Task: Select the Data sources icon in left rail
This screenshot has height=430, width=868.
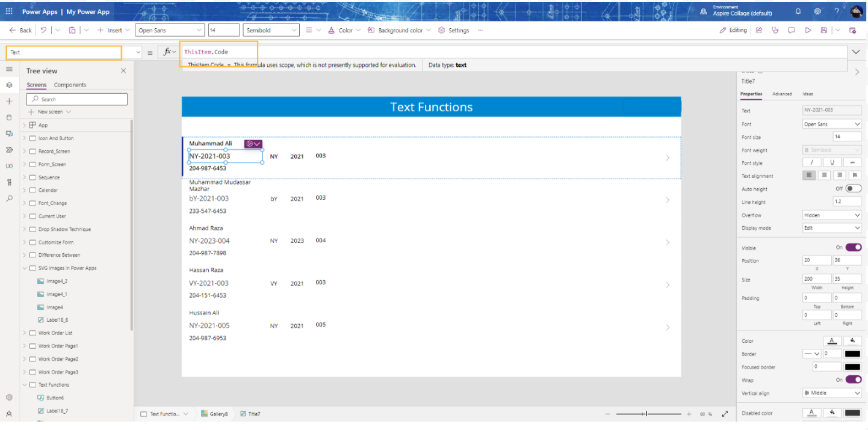Action: [9, 116]
